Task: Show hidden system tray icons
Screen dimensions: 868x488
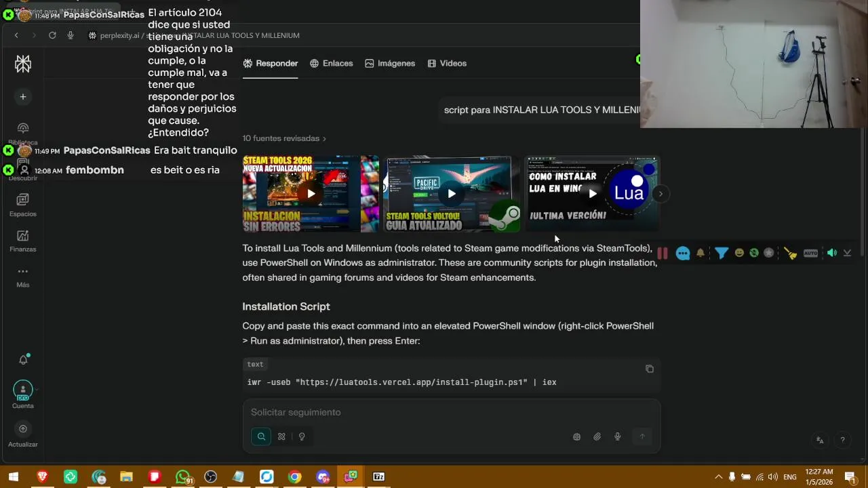Action: (x=719, y=477)
